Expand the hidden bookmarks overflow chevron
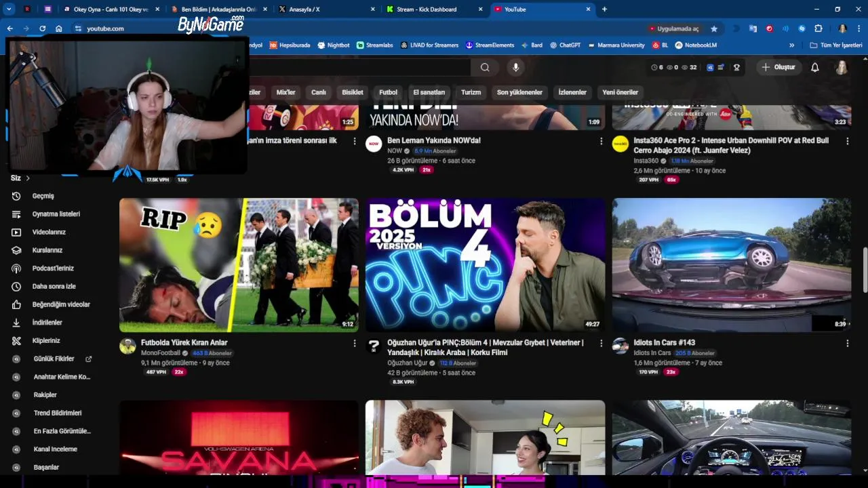Screen dimensions: 868x488 (791, 45)
